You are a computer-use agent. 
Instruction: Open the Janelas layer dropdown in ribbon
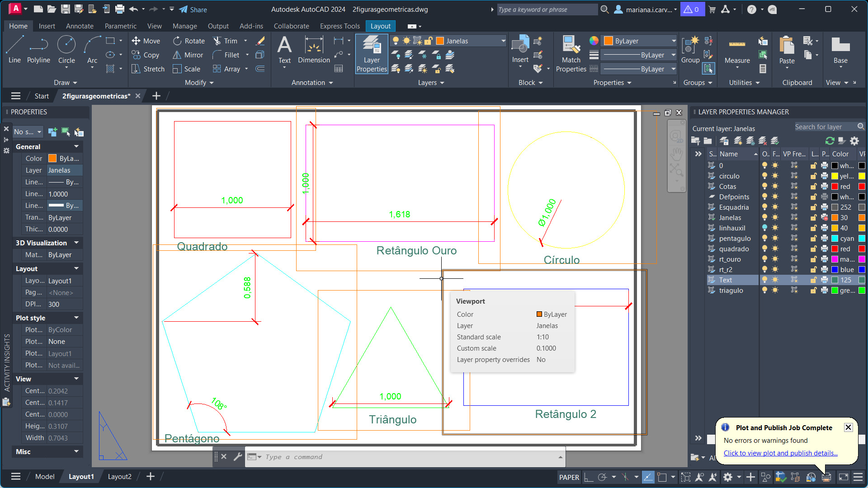(x=503, y=41)
